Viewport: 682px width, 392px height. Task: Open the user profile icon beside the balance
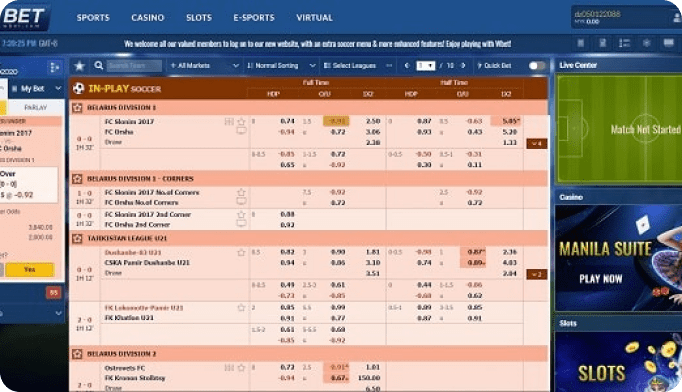tap(677, 18)
